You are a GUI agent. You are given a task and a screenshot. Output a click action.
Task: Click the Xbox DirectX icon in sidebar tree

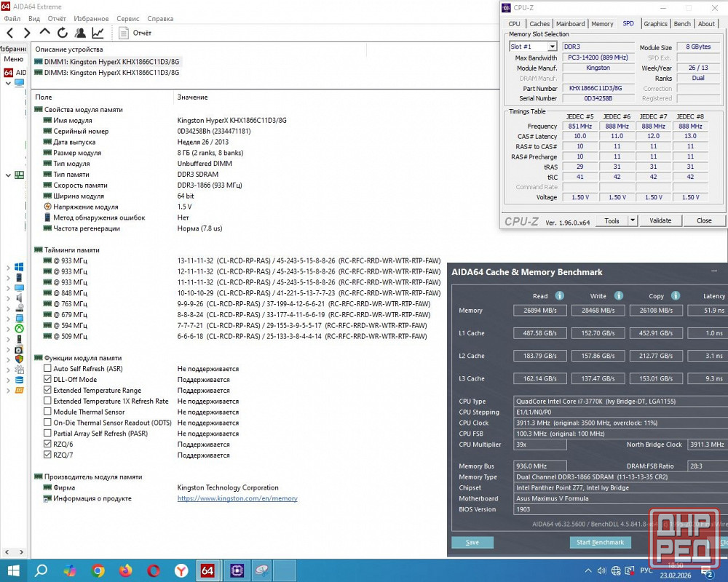click(19, 328)
